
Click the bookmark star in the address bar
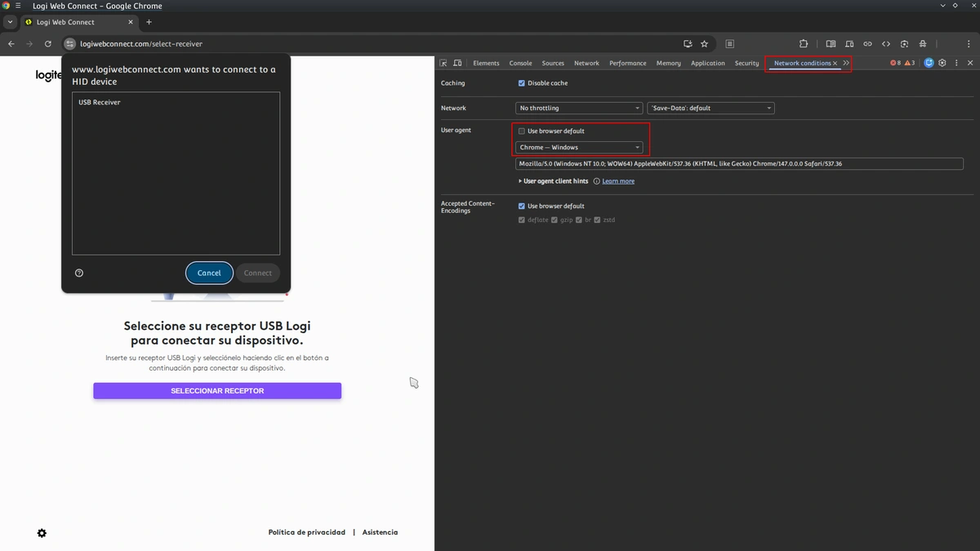(x=704, y=43)
